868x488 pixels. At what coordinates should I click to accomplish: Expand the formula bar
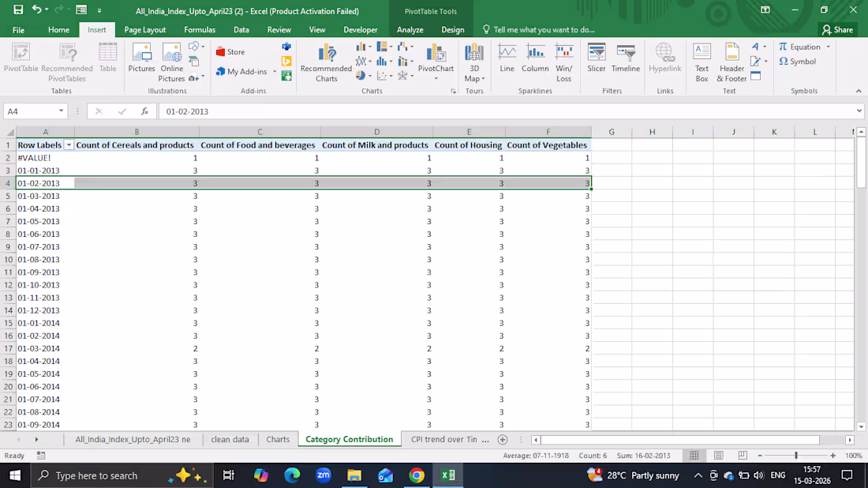[x=859, y=111]
